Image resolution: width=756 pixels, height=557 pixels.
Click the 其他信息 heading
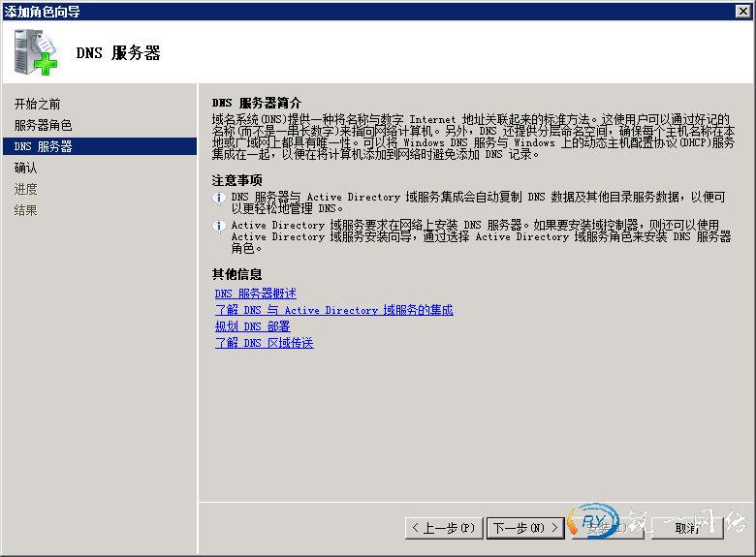[x=236, y=274]
